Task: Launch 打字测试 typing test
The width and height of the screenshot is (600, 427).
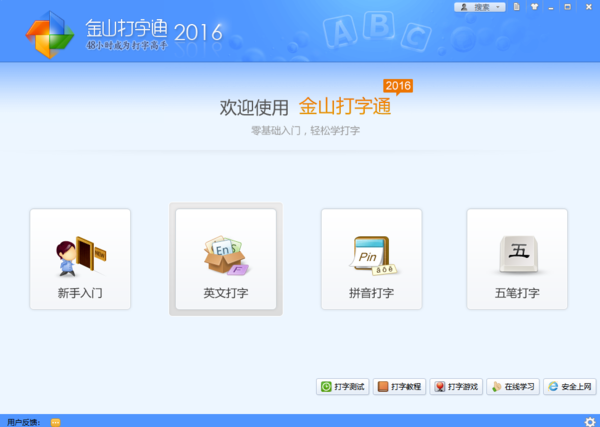Action: [x=342, y=387]
